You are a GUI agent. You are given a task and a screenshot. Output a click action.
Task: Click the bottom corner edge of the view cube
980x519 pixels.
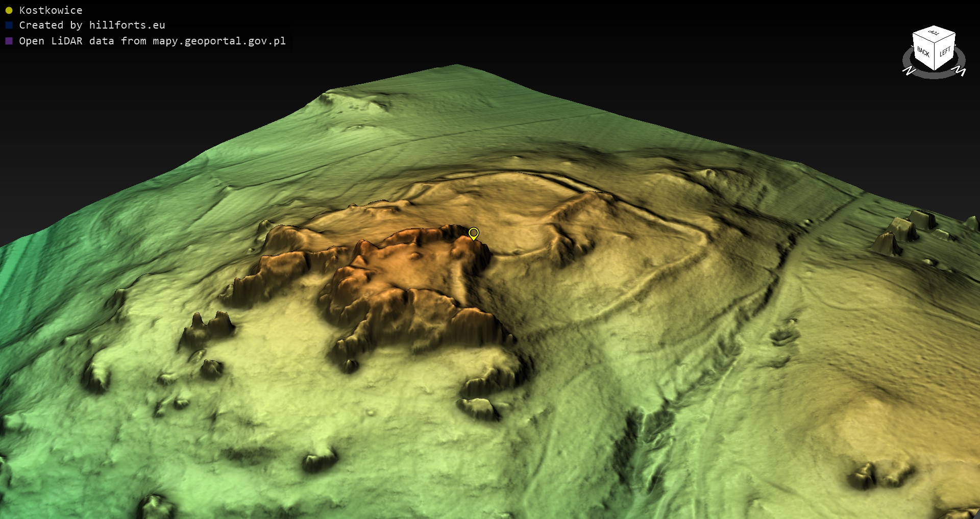click(935, 69)
